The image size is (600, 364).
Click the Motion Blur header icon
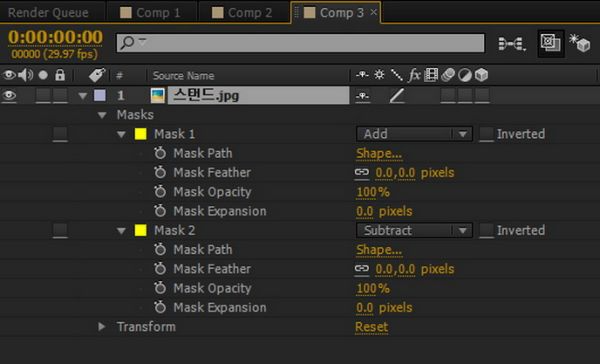click(x=448, y=75)
